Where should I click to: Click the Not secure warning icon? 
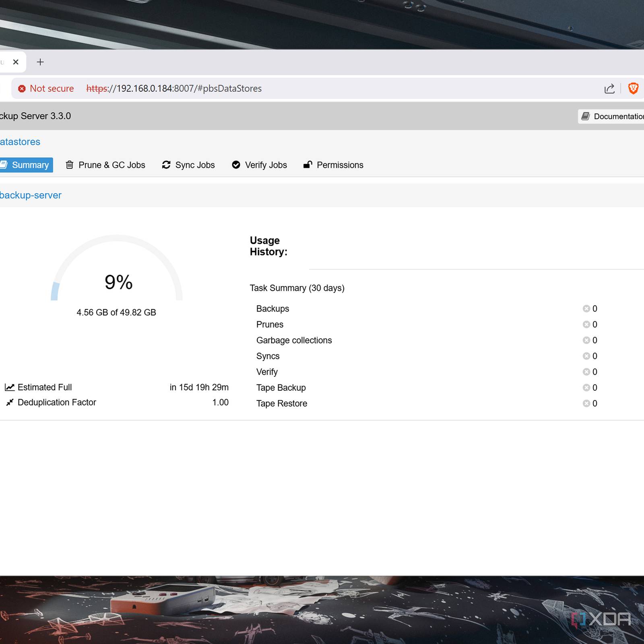click(22, 89)
